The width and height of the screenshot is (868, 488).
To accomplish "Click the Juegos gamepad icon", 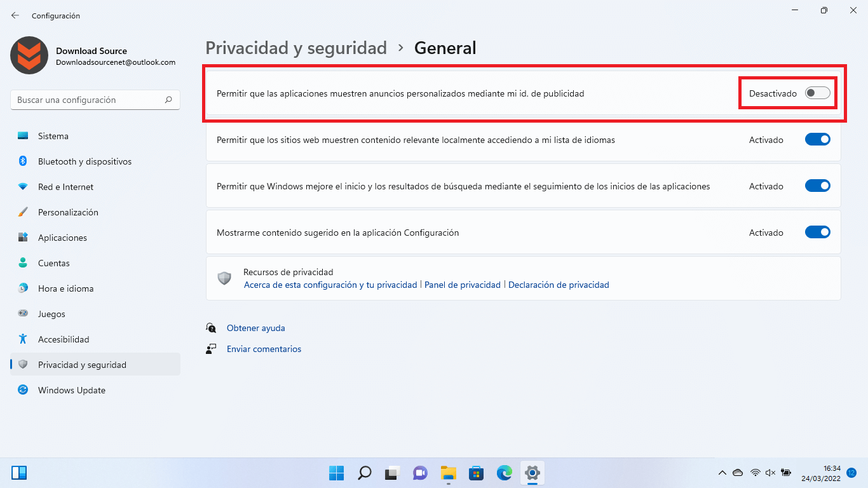I will pyautogui.click(x=23, y=314).
